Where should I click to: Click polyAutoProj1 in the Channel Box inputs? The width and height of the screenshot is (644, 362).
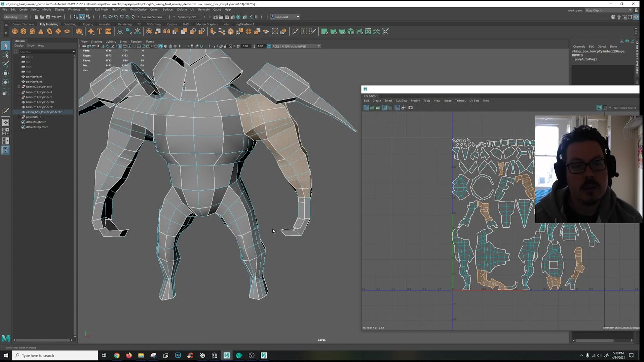(x=586, y=59)
